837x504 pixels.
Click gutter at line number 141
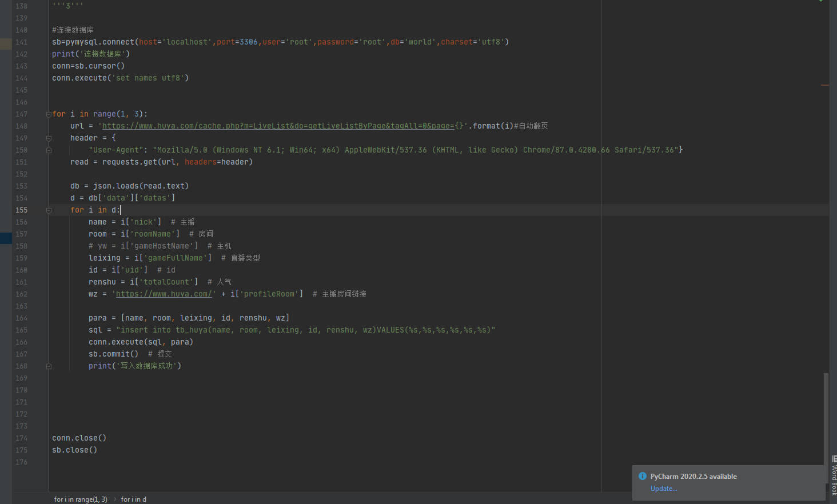point(22,42)
